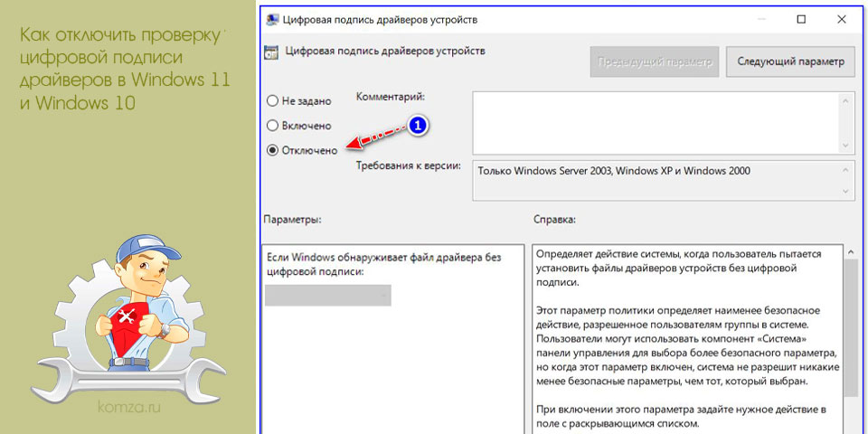Click the Справка pane scroll up arrow
Viewport: 868px width, 434px height.
point(851,252)
